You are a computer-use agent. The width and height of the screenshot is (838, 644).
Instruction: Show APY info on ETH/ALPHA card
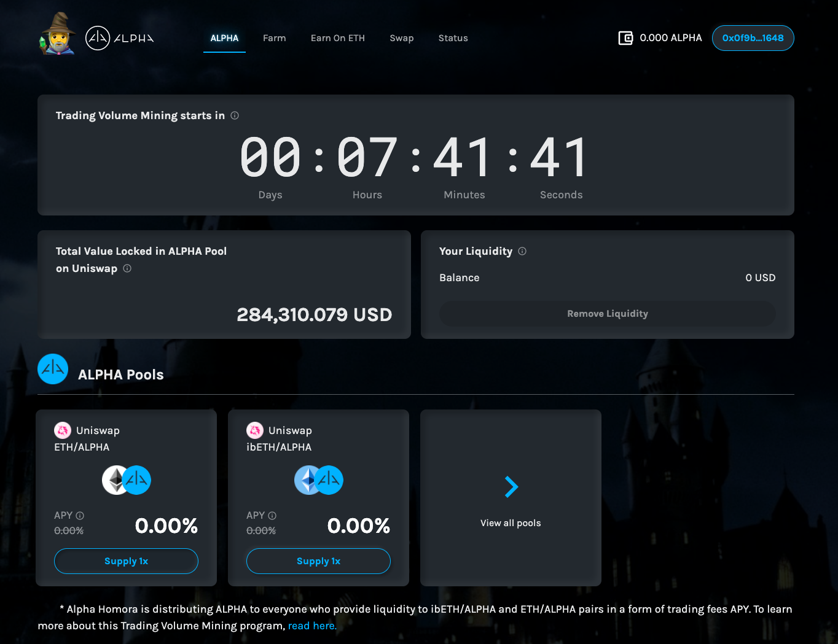(80, 516)
